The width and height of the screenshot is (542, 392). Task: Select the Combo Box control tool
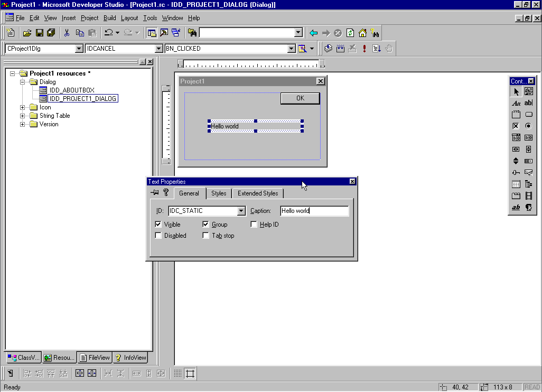coord(516,137)
